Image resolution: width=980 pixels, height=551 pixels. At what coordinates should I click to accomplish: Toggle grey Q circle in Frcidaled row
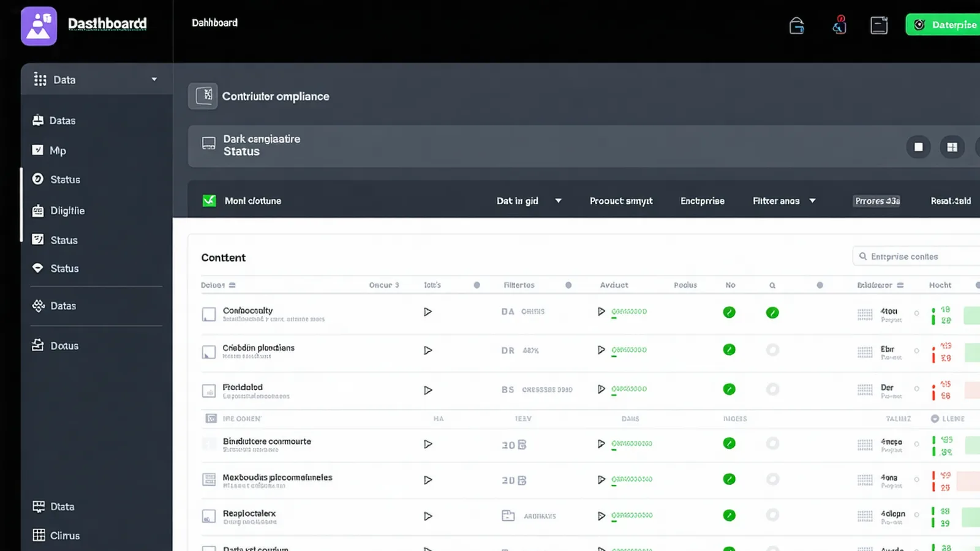point(772,389)
